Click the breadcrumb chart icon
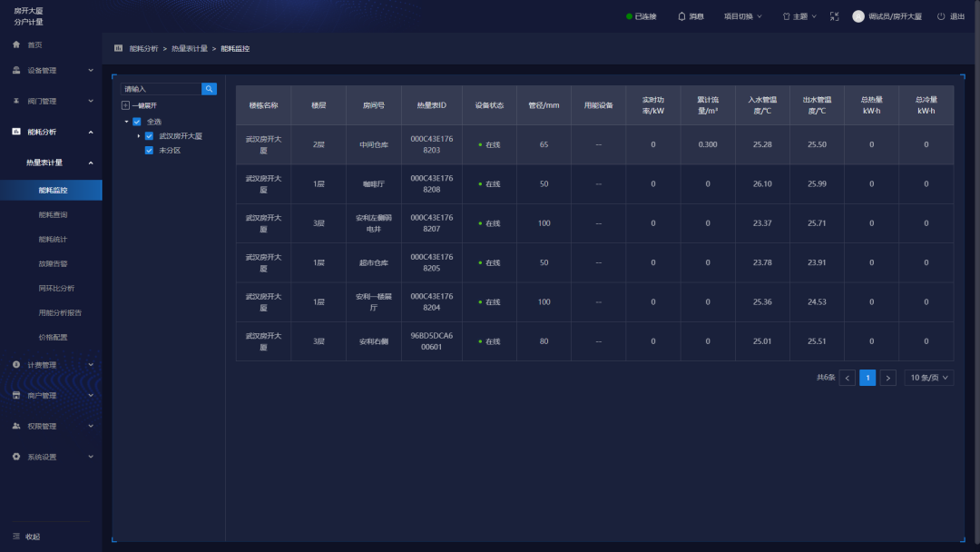Screen dimensions: 980x552 click(x=118, y=48)
